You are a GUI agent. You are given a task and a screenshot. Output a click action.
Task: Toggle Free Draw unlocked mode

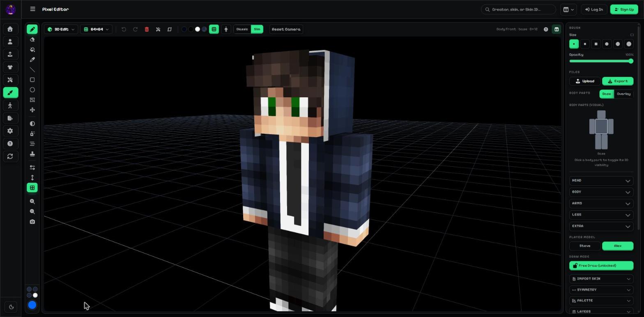601,265
